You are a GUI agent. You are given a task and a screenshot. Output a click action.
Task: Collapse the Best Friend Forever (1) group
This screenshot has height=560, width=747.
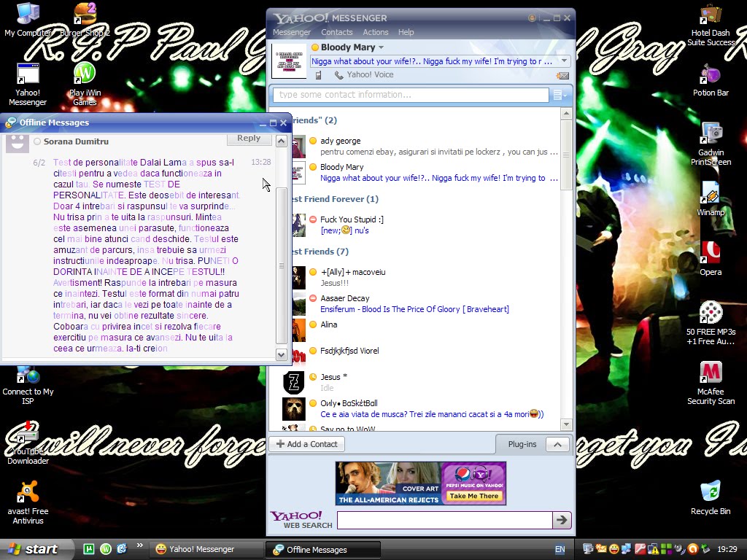tap(335, 199)
